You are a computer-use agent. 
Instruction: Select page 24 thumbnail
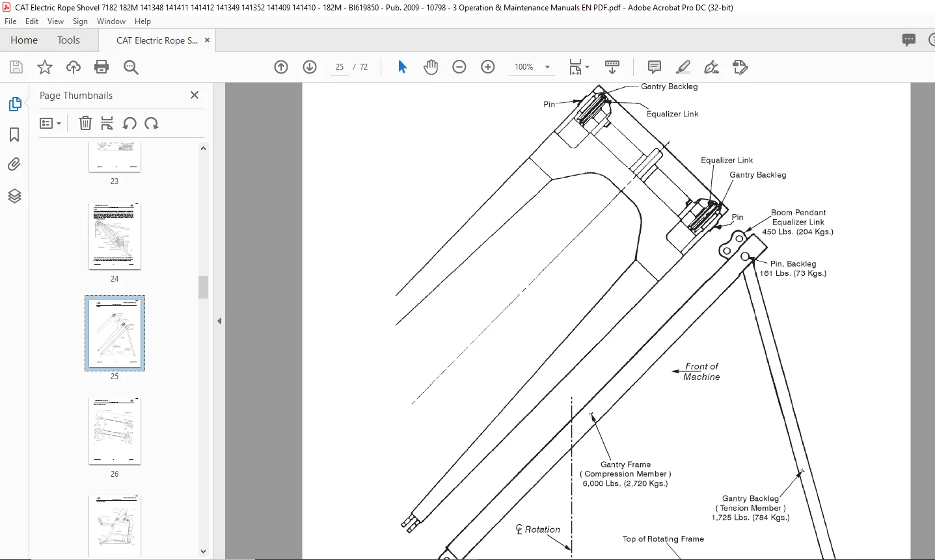tap(115, 235)
